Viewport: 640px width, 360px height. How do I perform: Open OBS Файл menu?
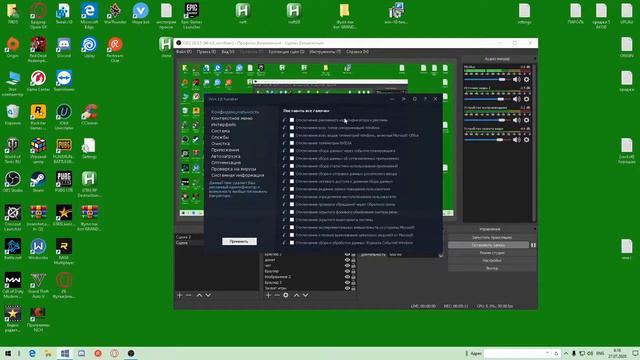[x=184, y=52]
